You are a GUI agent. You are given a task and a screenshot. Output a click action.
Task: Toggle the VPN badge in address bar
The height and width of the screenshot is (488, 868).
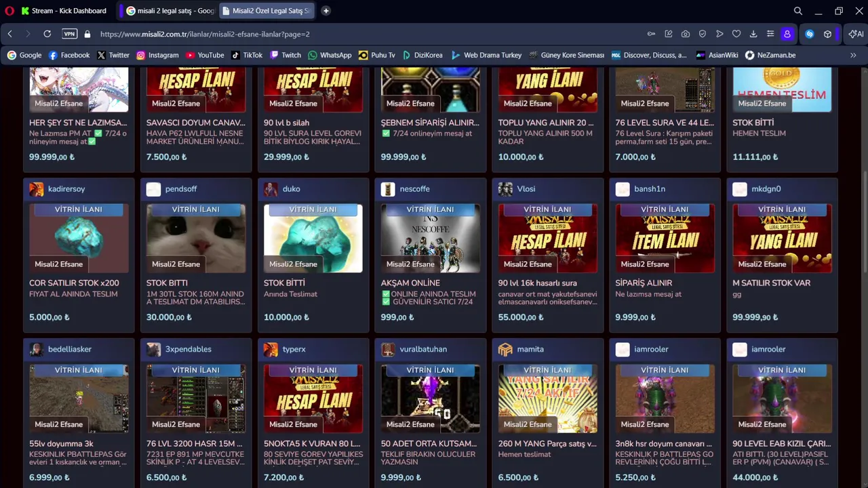pos(69,34)
